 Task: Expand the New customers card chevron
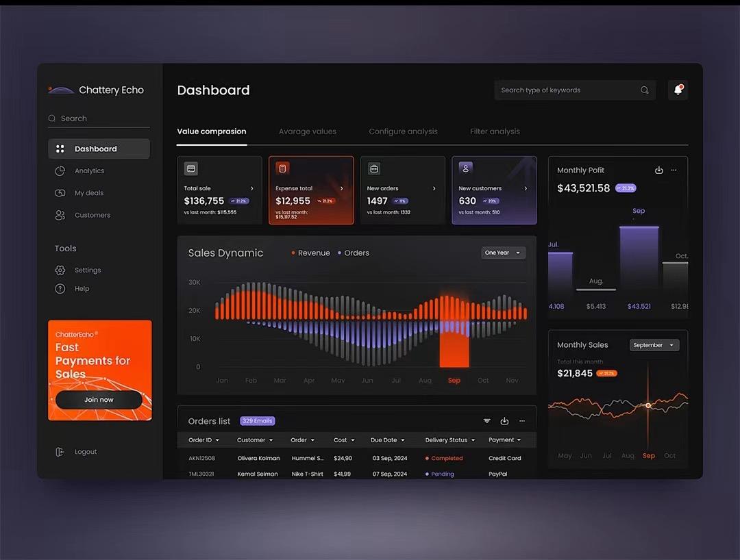[x=526, y=188]
